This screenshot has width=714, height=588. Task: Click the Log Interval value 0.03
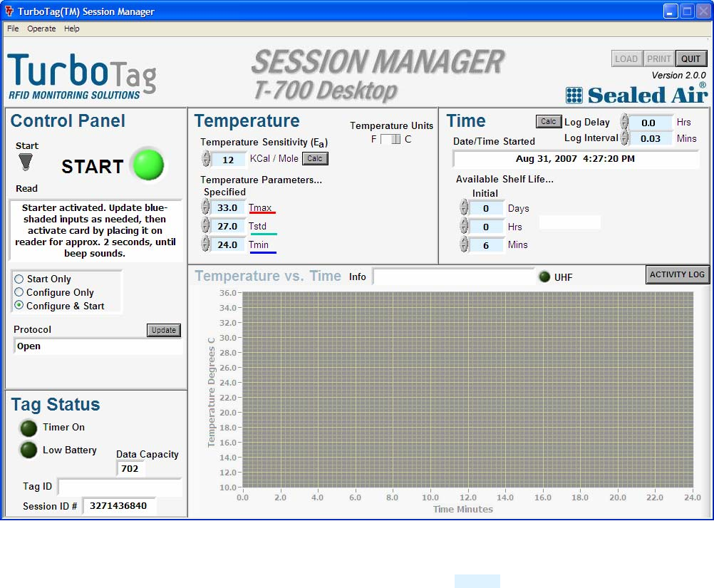click(x=650, y=138)
